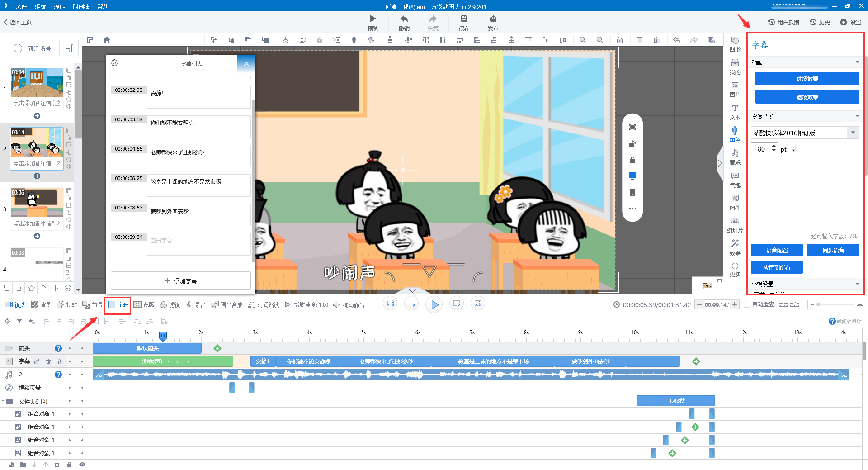Open the timeline help 时间轴帮助
This screenshot has height=470, width=868.
[x=845, y=321]
